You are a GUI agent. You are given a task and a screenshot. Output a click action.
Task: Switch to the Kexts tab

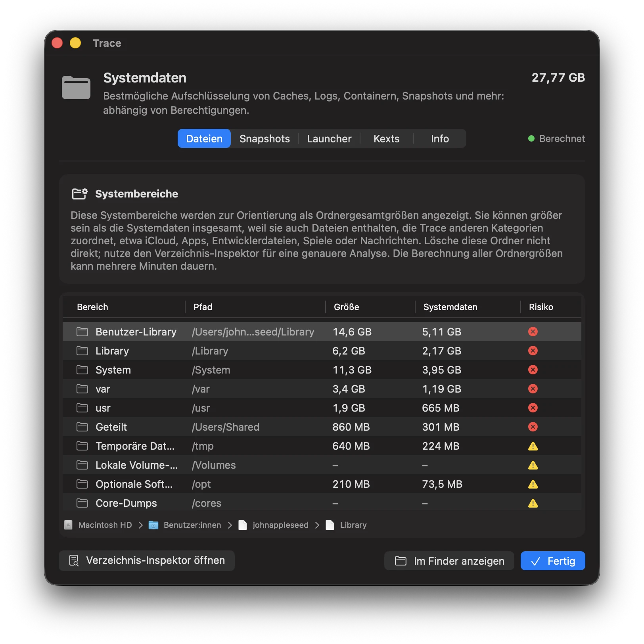(386, 138)
